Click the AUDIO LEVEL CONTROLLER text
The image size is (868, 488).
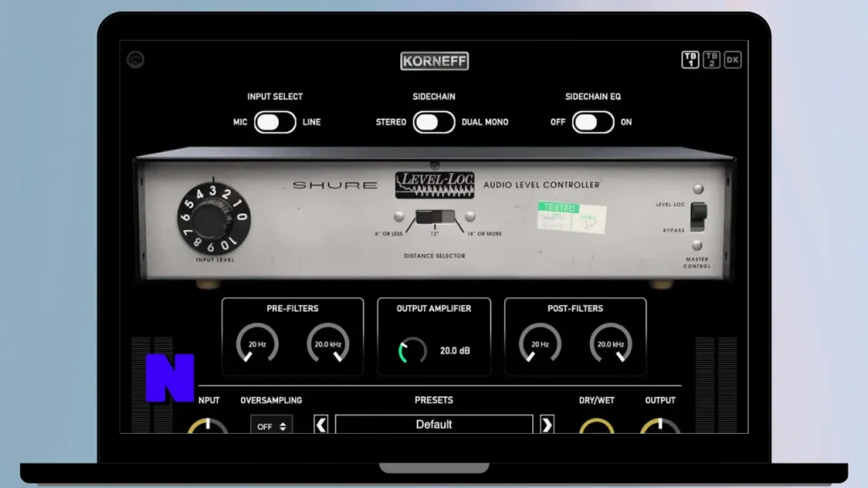click(542, 185)
